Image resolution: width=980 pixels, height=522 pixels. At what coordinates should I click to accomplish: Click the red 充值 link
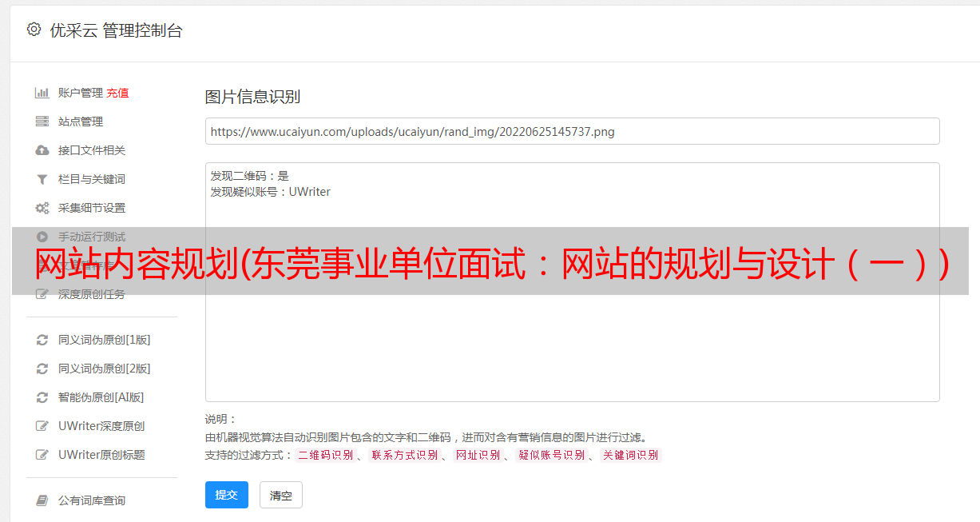point(117,93)
